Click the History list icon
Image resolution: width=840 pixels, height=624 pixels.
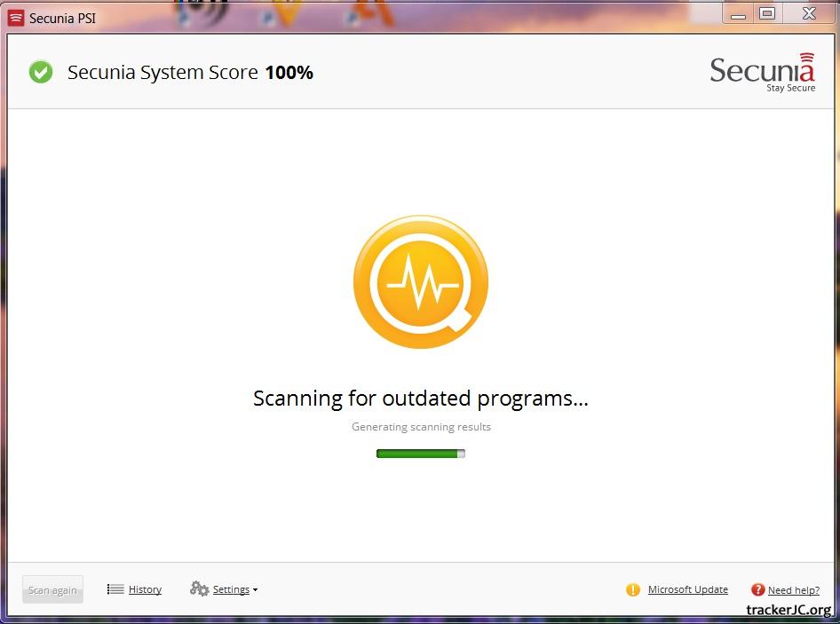tap(115, 589)
